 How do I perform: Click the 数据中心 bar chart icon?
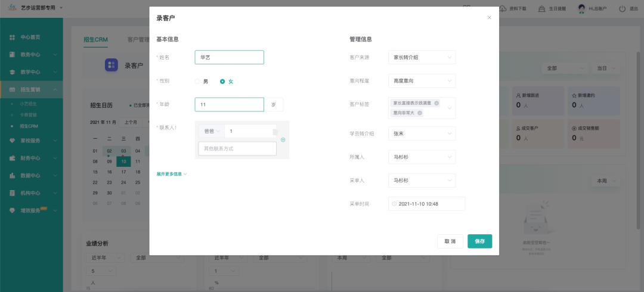[13, 176]
